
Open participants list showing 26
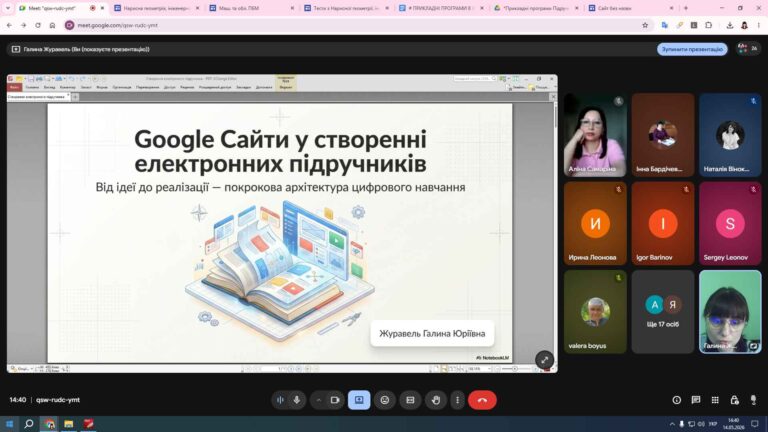748,48
